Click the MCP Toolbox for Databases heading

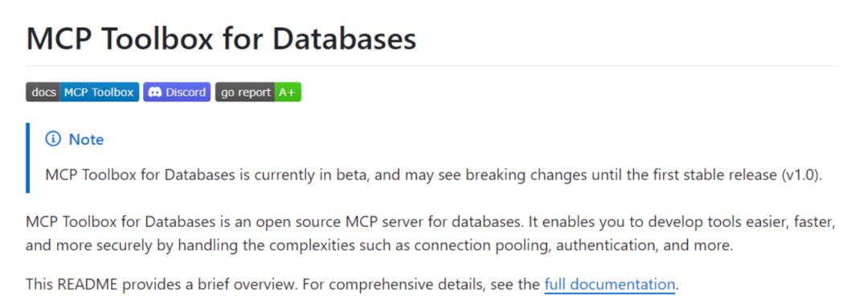point(221,39)
